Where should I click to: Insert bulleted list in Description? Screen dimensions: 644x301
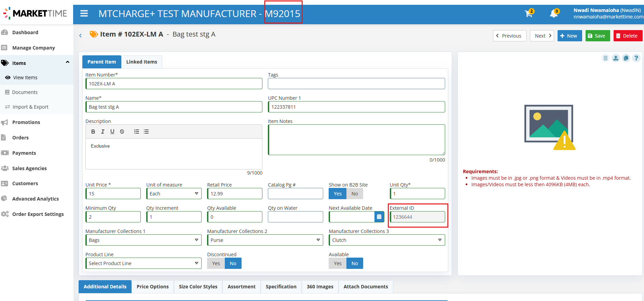tap(146, 132)
